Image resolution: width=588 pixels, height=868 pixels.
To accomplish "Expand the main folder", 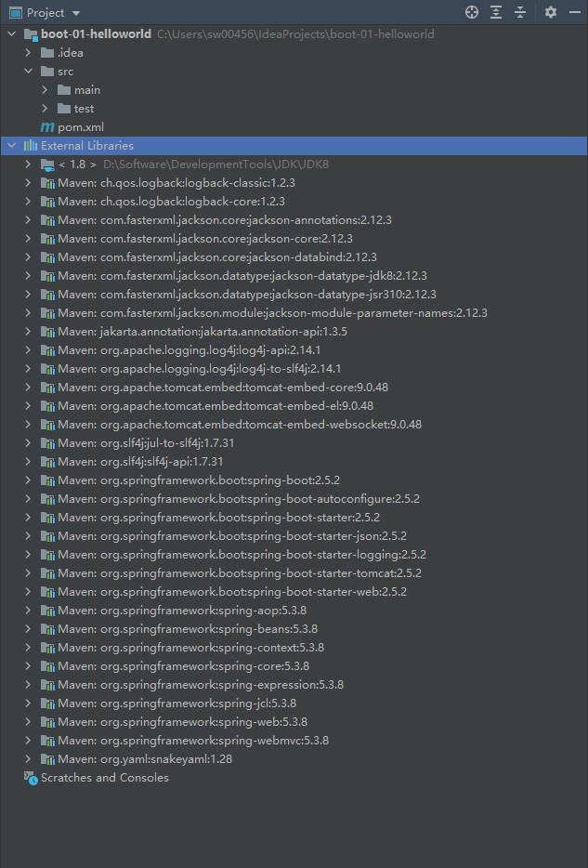I will coord(45,89).
